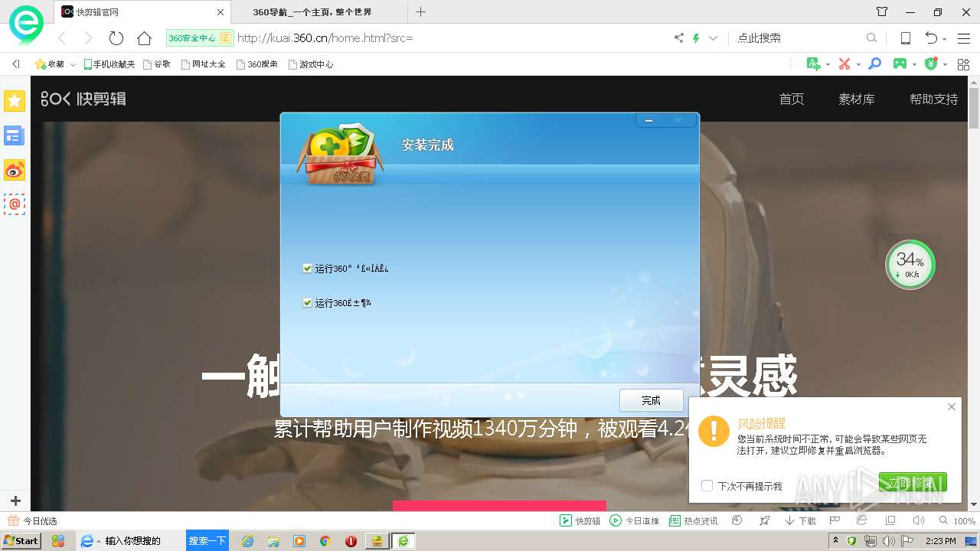980x551 pixels.
Task: Add sidebar item with plus icon
Action: point(15,501)
